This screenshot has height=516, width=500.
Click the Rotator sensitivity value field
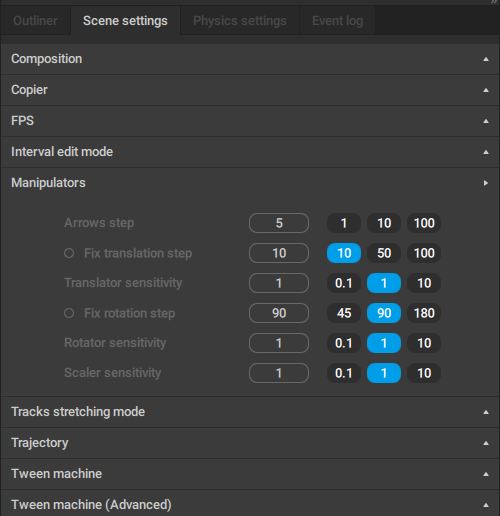[x=279, y=343]
